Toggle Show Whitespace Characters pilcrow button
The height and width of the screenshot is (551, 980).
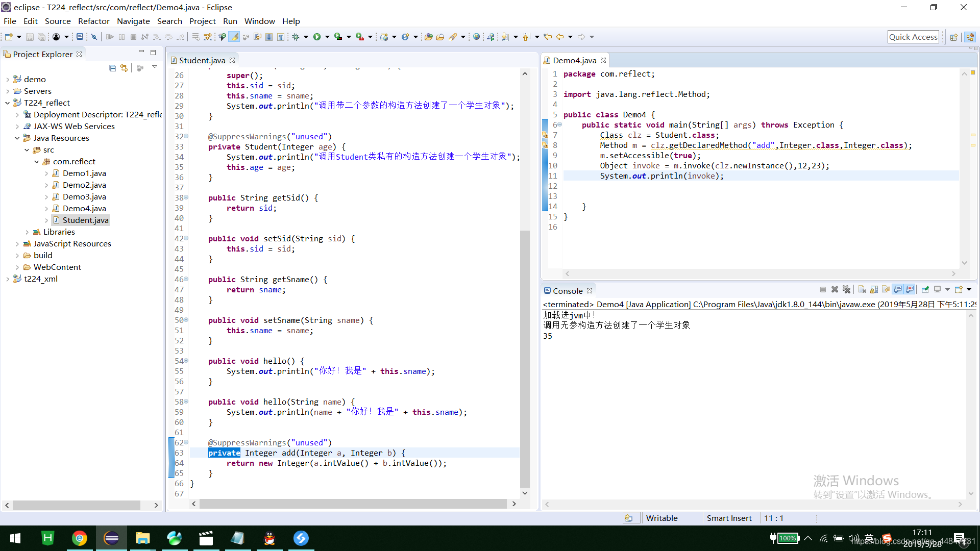[281, 37]
